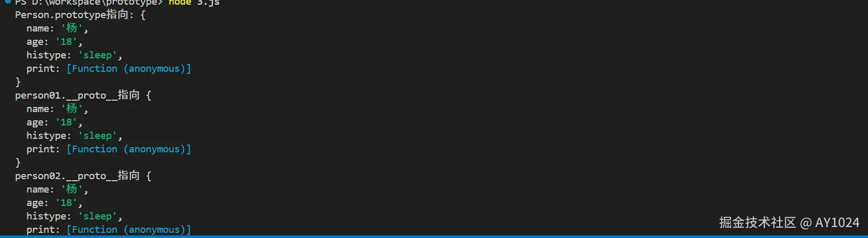The height and width of the screenshot is (238, 868).
Task: Click the age '18' value under person02
Action: coord(66,203)
